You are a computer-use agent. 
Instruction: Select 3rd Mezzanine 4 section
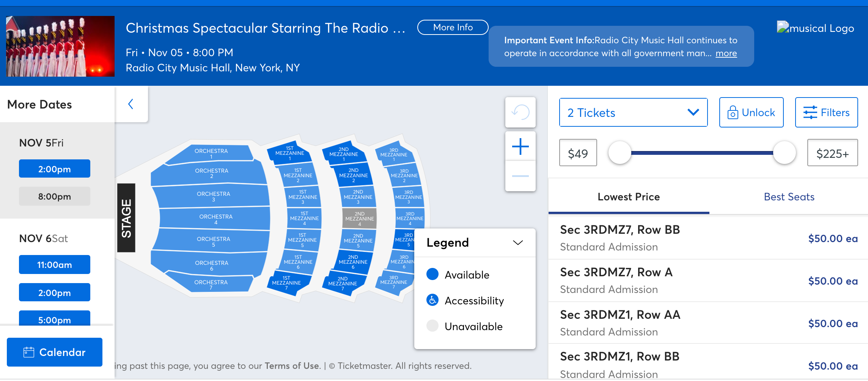coord(410,218)
